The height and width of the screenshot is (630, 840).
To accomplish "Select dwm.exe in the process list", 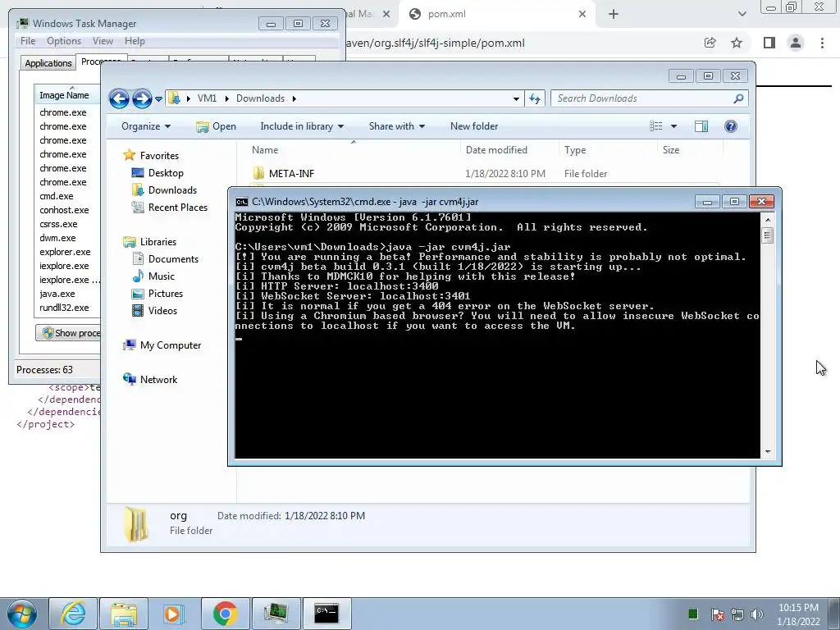I will pyautogui.click(x=57, y=238).
